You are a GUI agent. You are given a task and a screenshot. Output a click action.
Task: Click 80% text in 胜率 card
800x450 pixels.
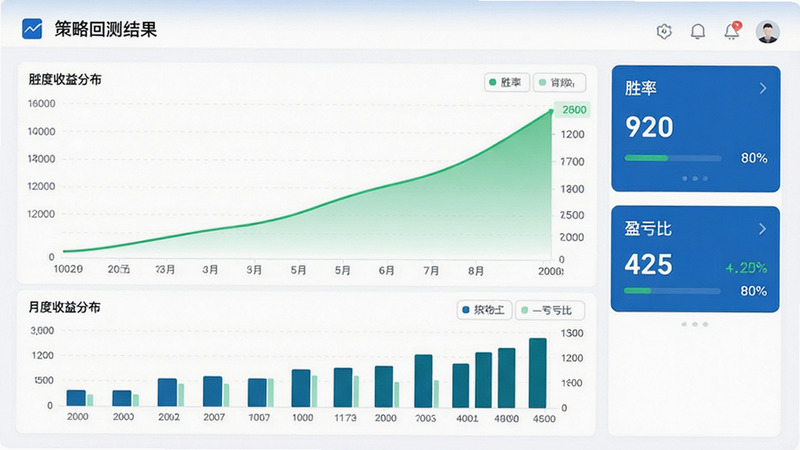pos(754,158)
